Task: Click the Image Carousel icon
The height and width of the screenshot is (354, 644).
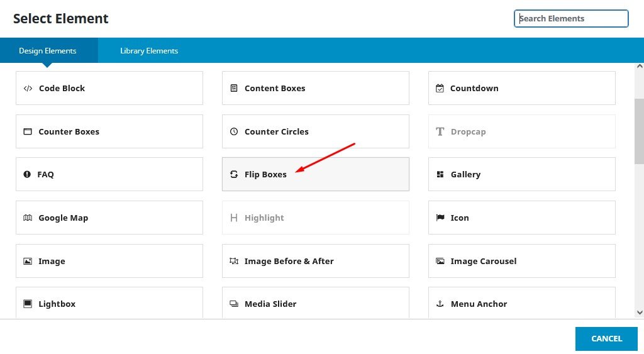Action: pyautogui.click(x=440, y=262)
